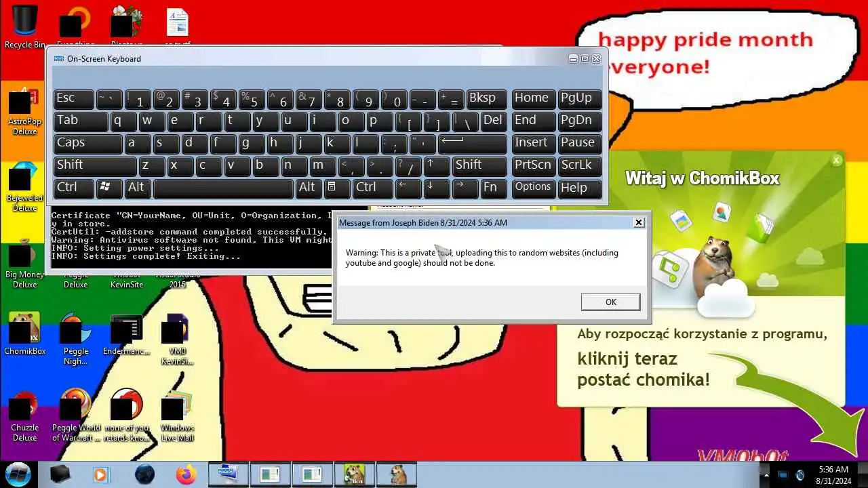Click the up arrow key on keyboard
868x488 pixels.
(x=437, y=165)
